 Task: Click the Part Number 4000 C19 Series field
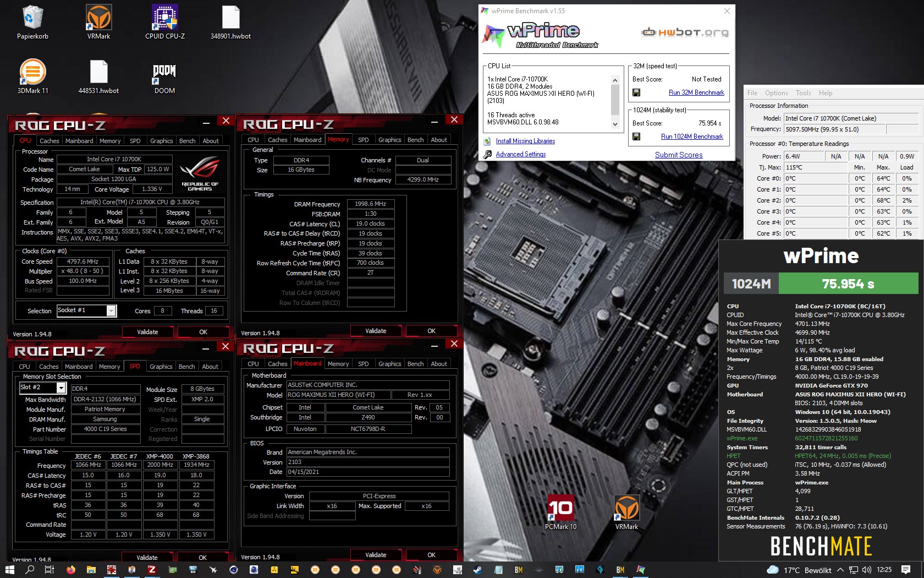(105, 429)
